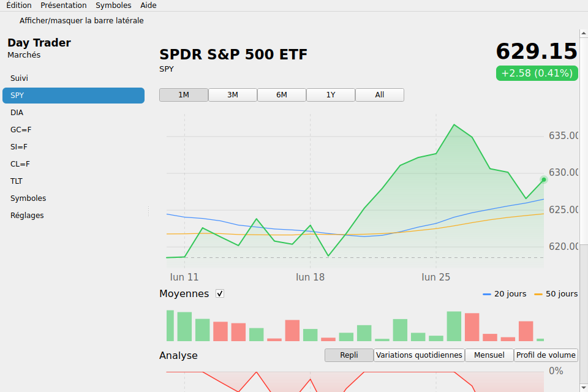
Task: Open the Présentation menu
Action: pos(63,6)
